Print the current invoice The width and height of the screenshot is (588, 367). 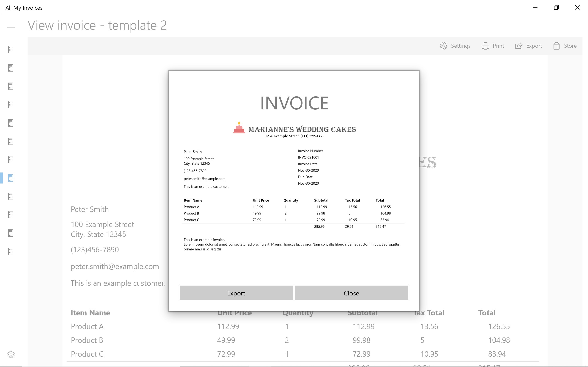[493, 46]
